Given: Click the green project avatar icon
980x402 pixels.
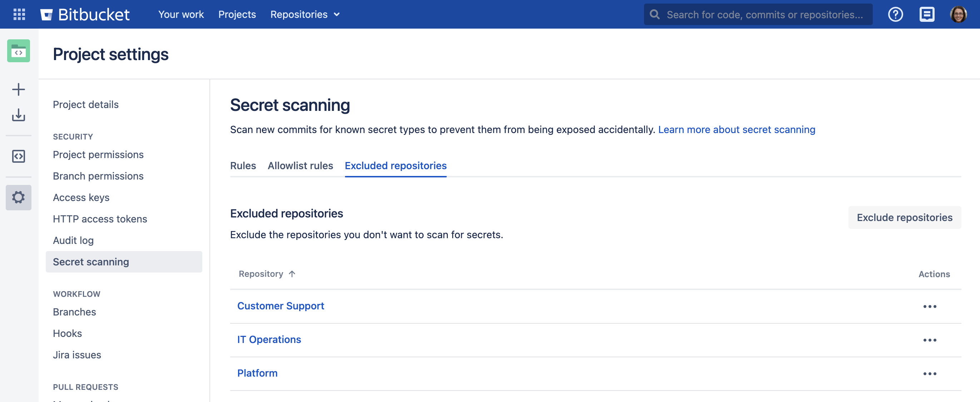Looking at the screenshot, I should 18,51.
